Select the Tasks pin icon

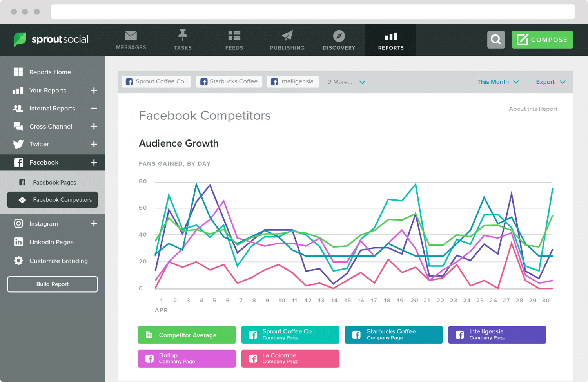(x=183, y=35)
